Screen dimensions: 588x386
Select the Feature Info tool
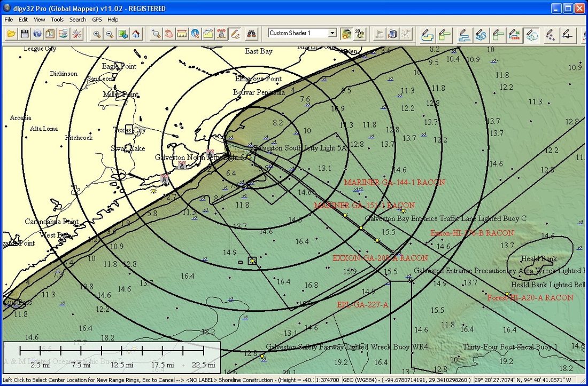pyautogui.click(x=195, y=34)
